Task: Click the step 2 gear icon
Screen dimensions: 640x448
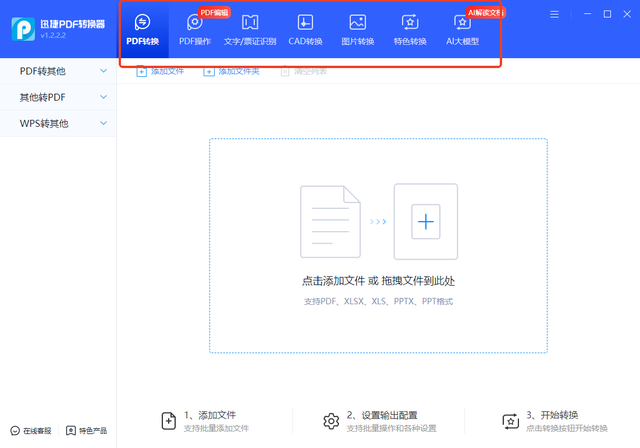Action: pyautogui.click(x=331, y=421)
